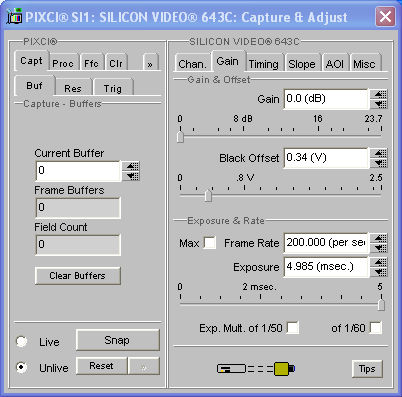The image size is (402, 397).
Task: Increment Current Buffer with the up arrow
Action: pos(132,166)
